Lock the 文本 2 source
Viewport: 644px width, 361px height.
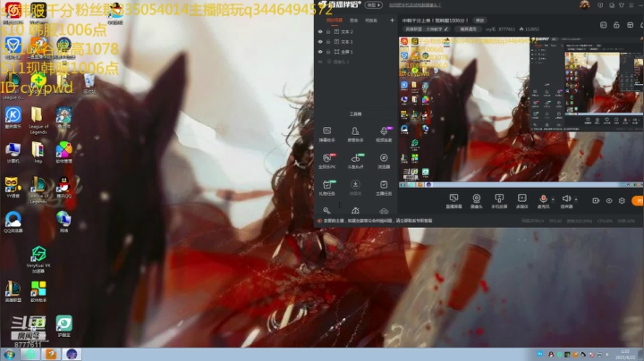[x=328, y=31]
